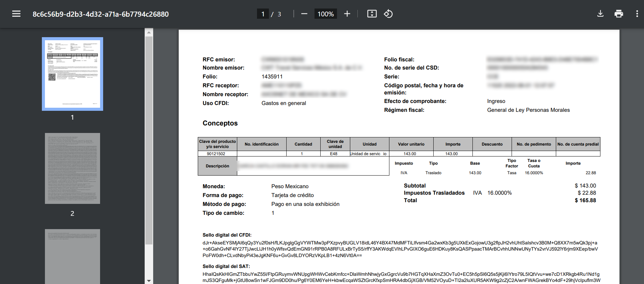
Task: Click the 100% zoom level field
Action: (x=325, y=14)
